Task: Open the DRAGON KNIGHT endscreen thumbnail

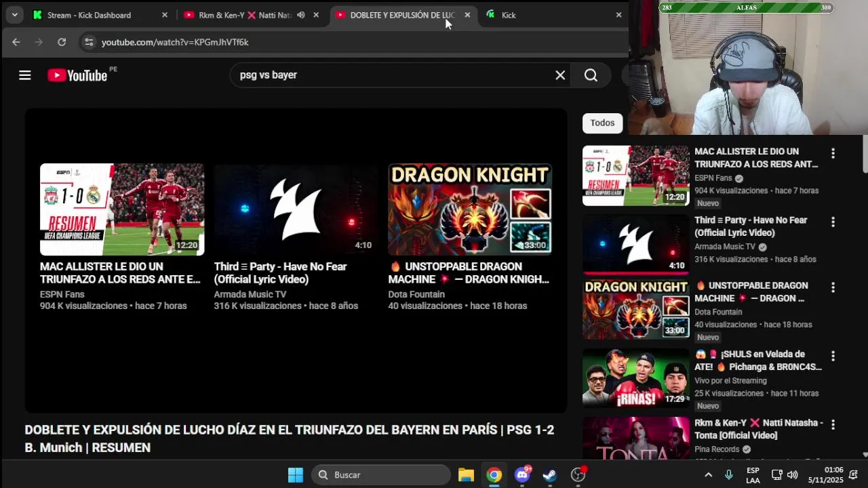Action: click(x=470, y=209)
